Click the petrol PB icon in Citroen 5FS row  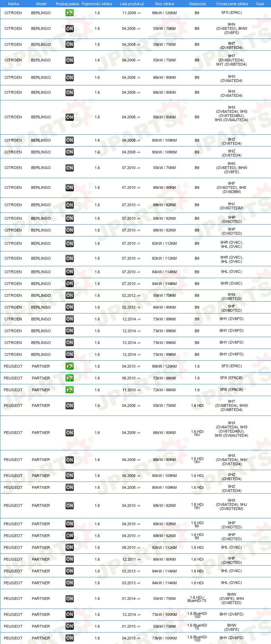pyautogui.click(x=70, y=13)
